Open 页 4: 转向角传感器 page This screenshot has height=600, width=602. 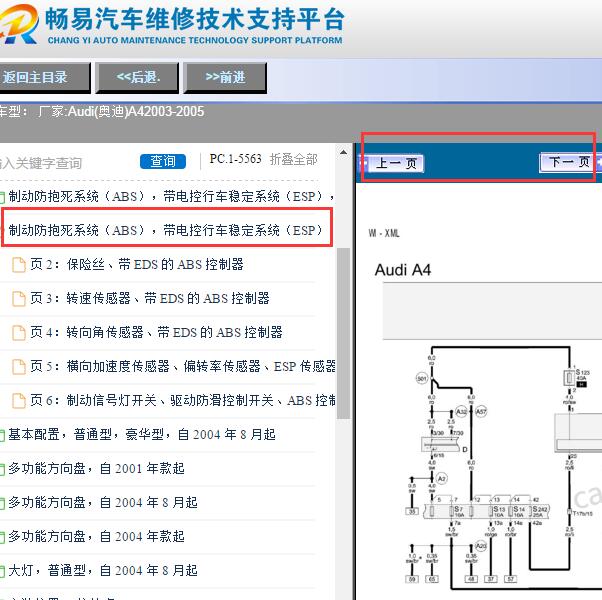pos(157,332)
